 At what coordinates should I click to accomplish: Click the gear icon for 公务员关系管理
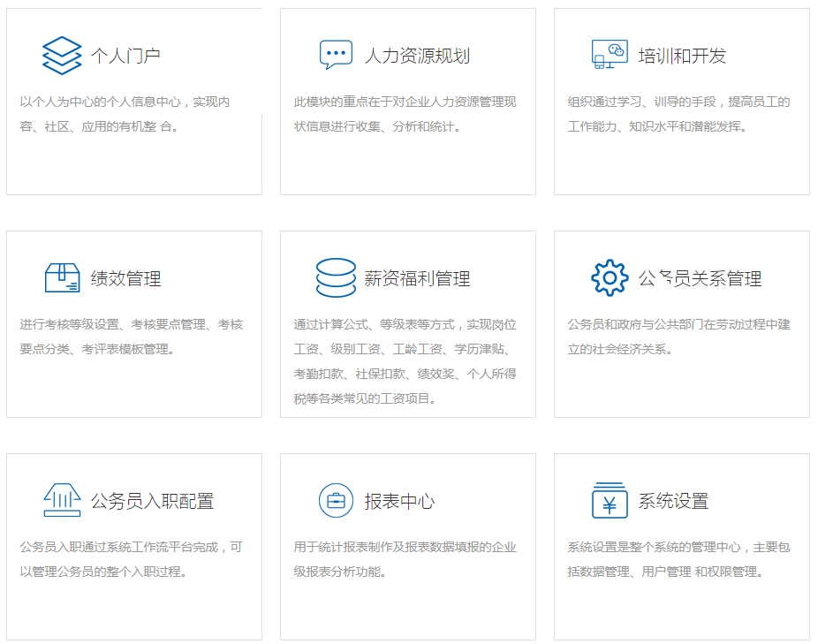(x=610, y=278)
